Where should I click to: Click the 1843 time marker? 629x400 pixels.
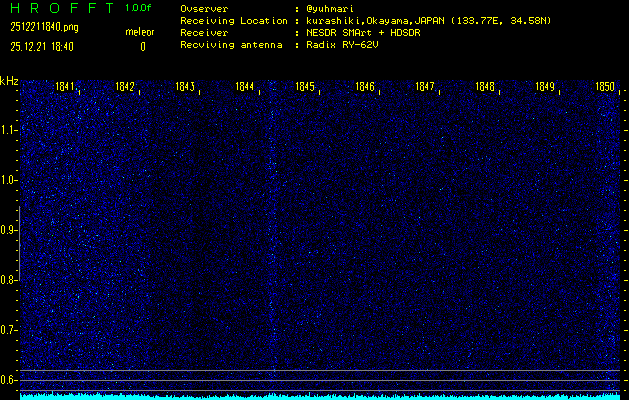click(x=185, y=86)
